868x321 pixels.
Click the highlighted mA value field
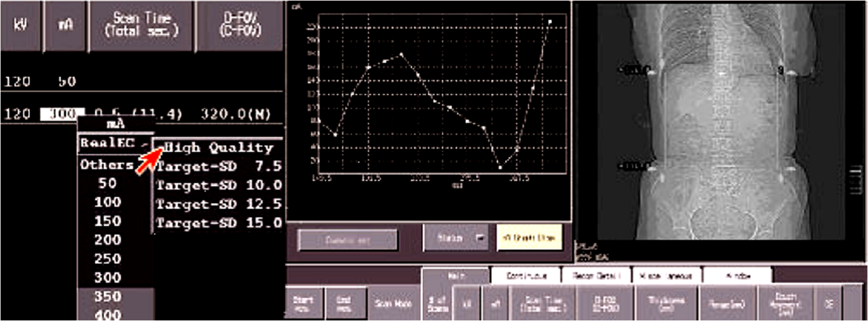(x=62, y=114)
